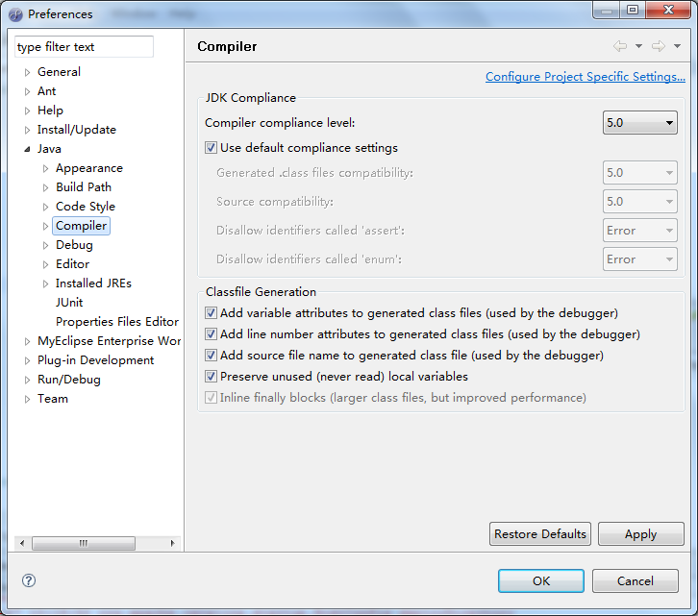Click the Cancel button
This screenshot has width=698, height=616.
pos(636,580)
